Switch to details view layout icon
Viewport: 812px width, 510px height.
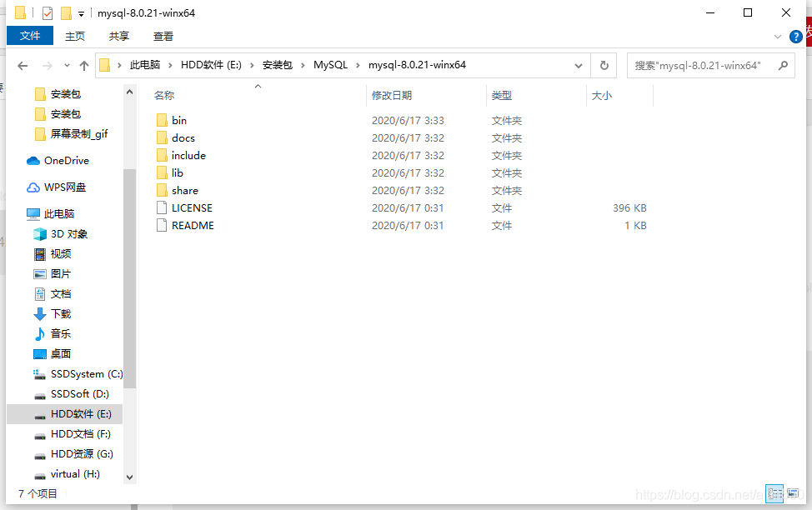pyautogui.click(x=774, y=493)
